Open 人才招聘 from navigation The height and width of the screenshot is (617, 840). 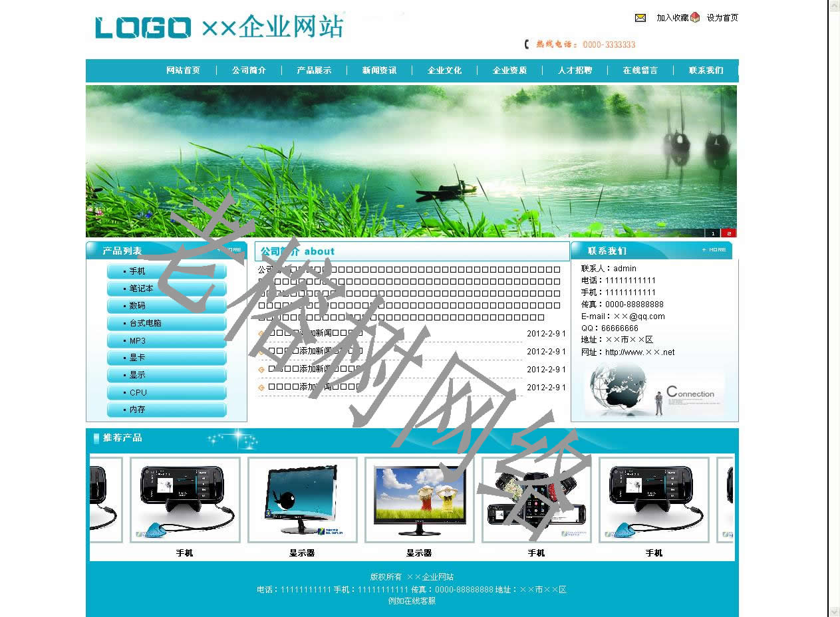pyautogui.click(x=575, y=70)
